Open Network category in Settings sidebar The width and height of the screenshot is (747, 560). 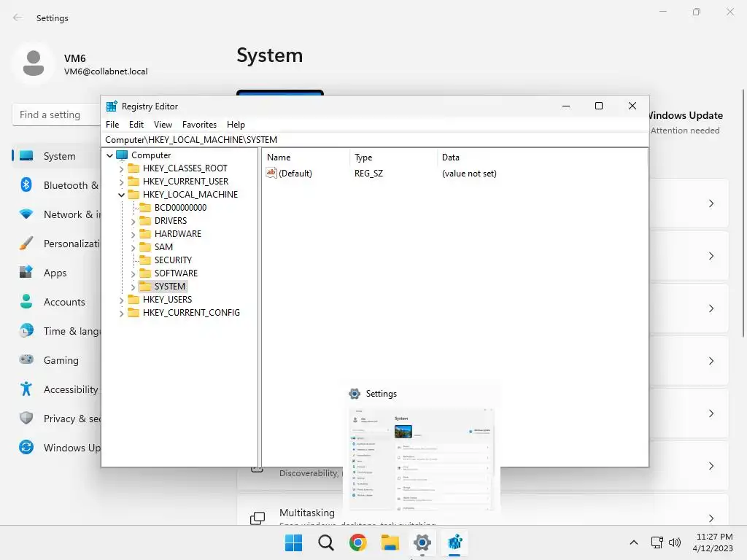click(56, 214)
